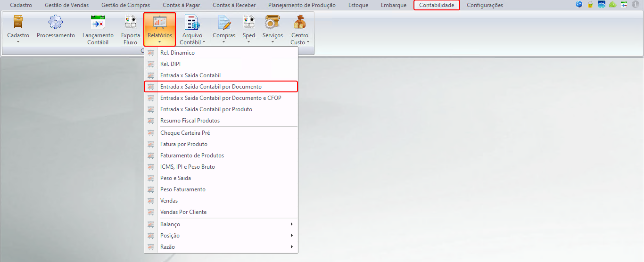Click the Compras notepad icon
Screen dimensions: 644x262
click(x=224, y=23)
